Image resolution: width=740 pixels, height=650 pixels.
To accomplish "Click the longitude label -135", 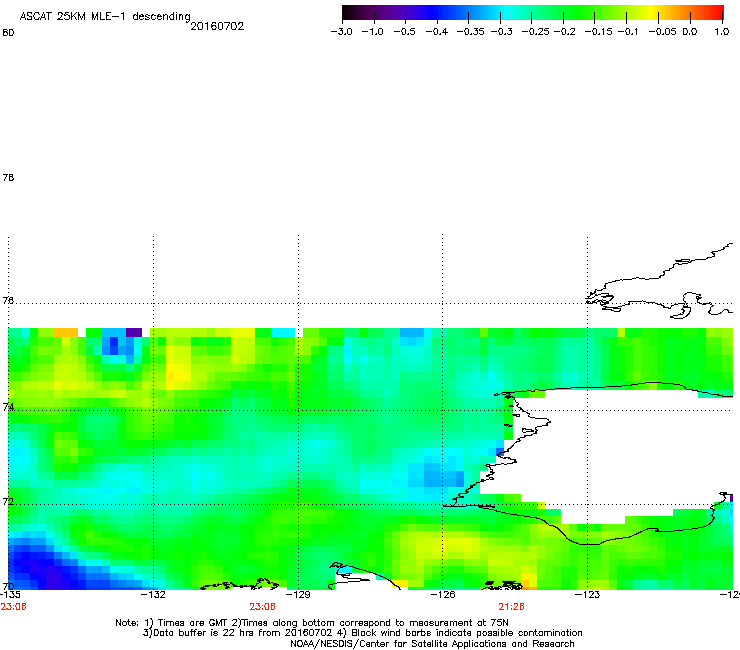I will click(10, 594).
